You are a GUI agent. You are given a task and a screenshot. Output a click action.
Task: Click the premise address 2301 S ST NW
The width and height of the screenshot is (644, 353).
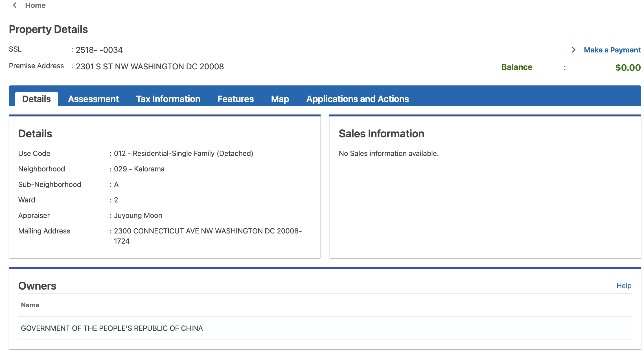coord(150,67)
